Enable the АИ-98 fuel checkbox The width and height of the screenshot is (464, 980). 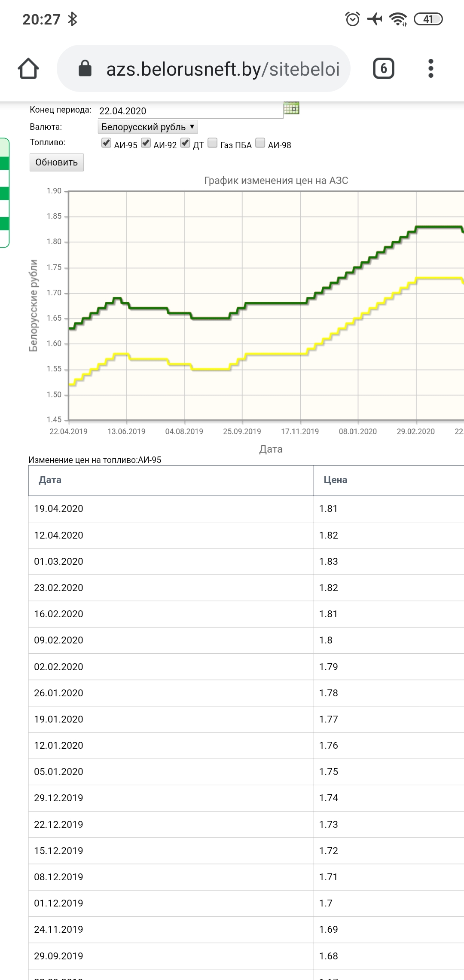tap(260, 143)
